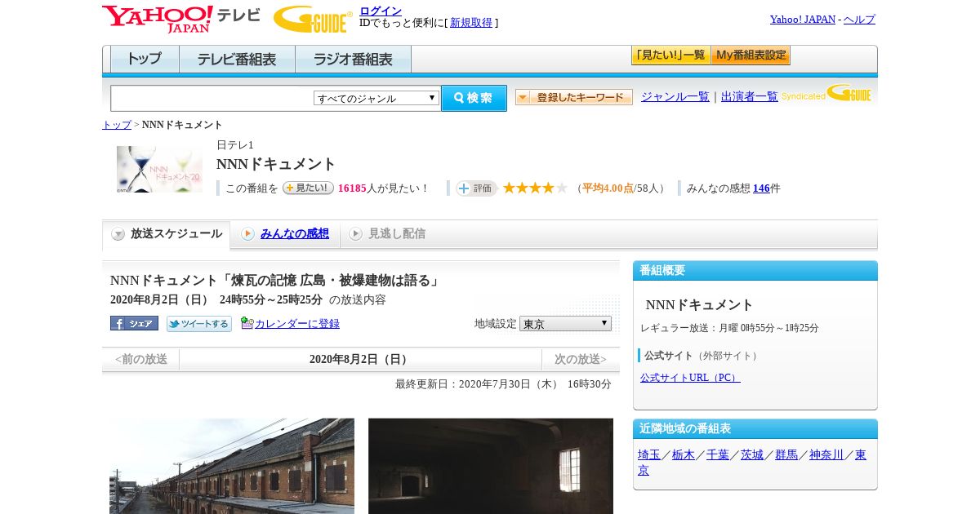Viewport: 980px width, 514px height.
Task: Open the My番組表設定 button
Action: [751, 55]
